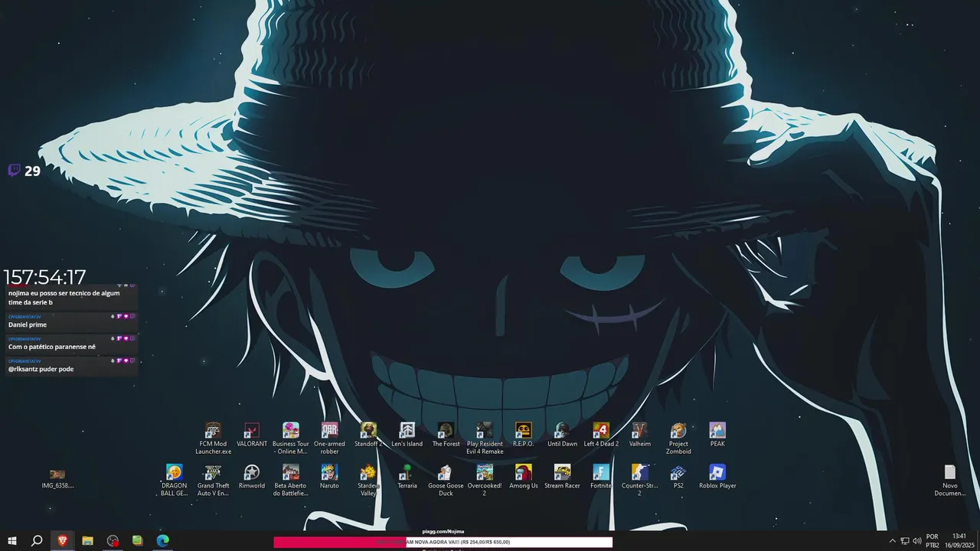
Task: Open taskbar Search magnifier
Action: click(x=37, y=541)
